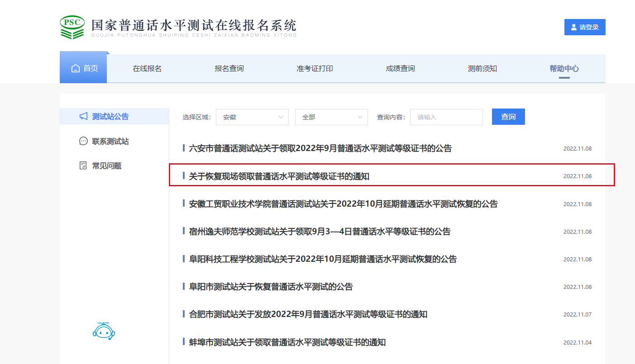
Task: Open 常见问题 in sidebar
Action: point(107,166)
